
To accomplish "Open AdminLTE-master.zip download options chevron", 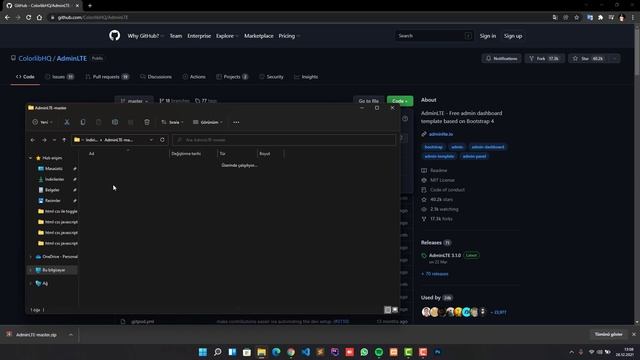I will (71, 335).
